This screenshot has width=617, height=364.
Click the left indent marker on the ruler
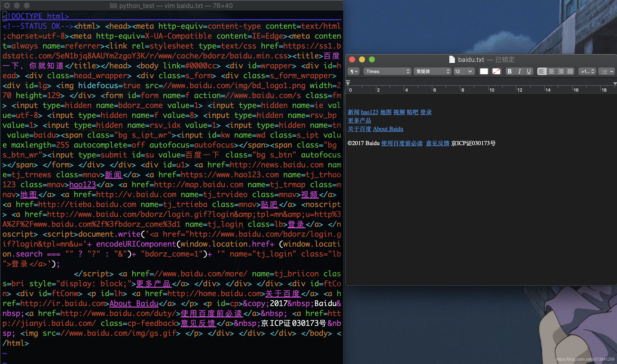click(348, 83)
